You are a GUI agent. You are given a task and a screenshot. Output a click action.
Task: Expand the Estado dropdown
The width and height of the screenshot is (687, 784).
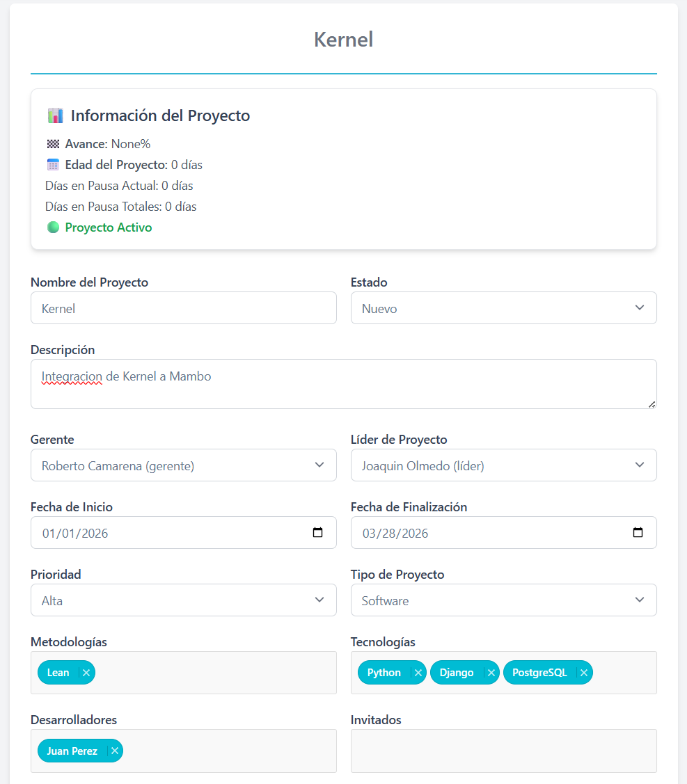[503, 308]
